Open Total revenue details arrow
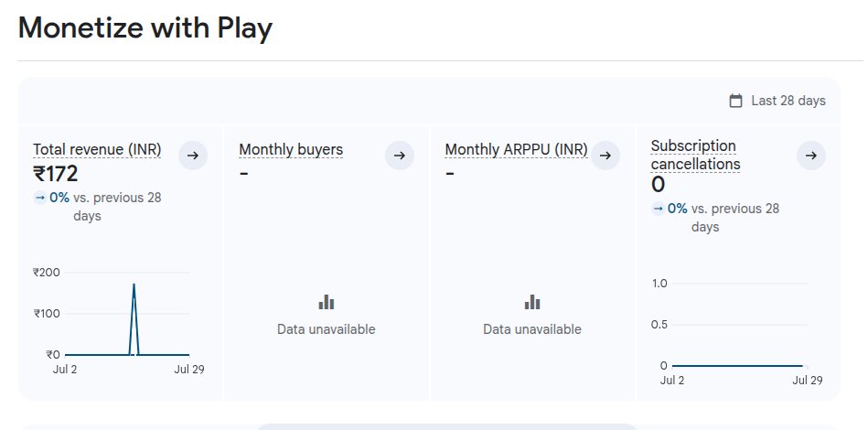 pos(193,156)
